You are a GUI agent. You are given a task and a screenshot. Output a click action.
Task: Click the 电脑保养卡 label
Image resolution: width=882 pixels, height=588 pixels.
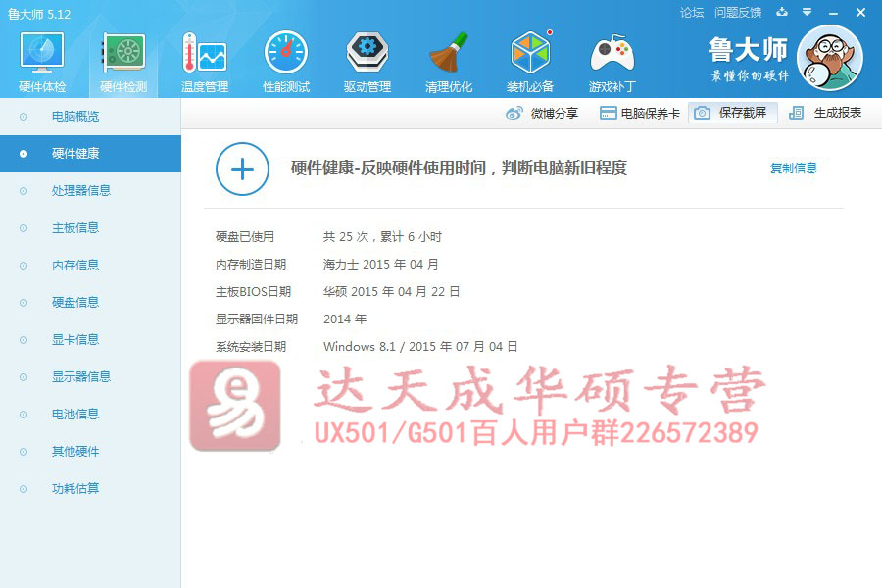click(x=651, y=113)
